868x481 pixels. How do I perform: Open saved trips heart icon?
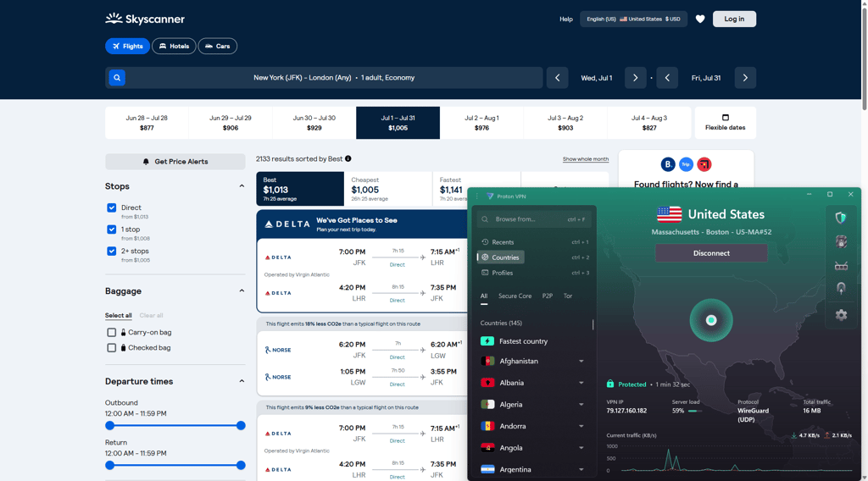[x=700, y=19]
